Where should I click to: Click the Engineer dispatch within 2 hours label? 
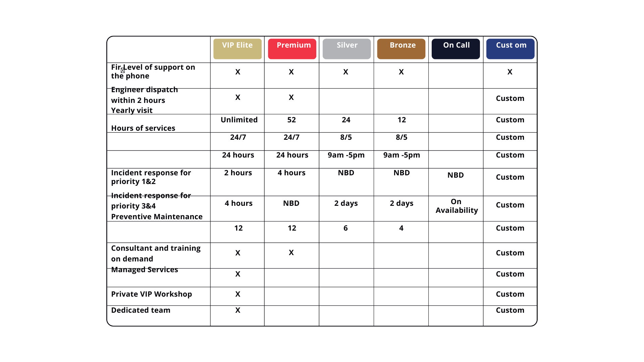tap(144, 95)
